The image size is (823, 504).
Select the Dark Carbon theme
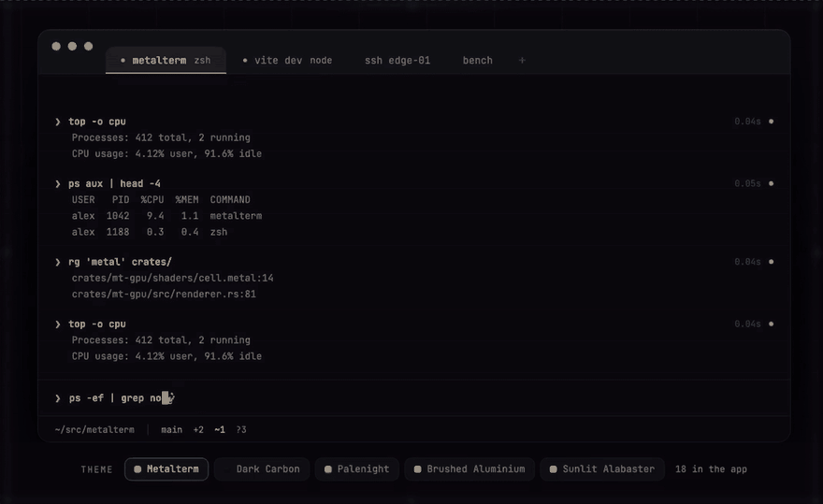pos(261,469)
